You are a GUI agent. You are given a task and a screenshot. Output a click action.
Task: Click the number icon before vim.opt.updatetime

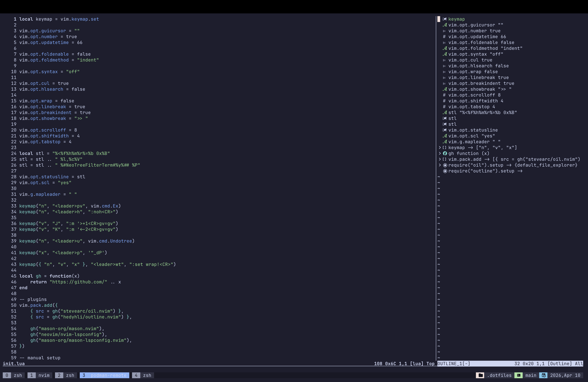(444, 37)
